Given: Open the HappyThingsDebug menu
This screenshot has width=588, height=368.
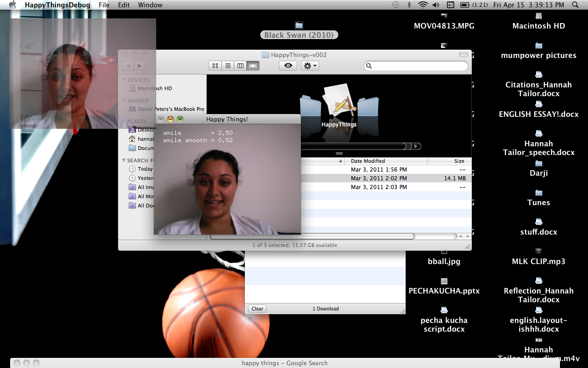Looking at the screenshot, I should (x=57, y=5).
